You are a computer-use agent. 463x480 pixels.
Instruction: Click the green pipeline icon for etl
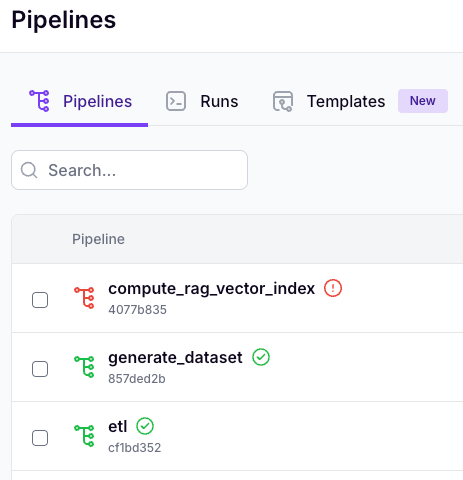tap(84, 436)
